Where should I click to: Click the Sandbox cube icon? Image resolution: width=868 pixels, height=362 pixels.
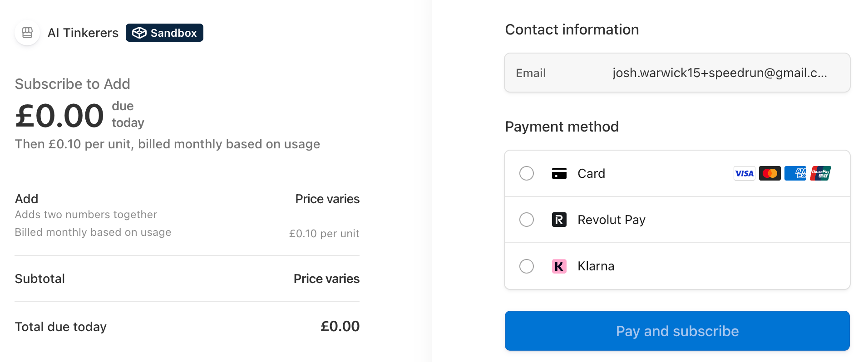pos(139,33)
